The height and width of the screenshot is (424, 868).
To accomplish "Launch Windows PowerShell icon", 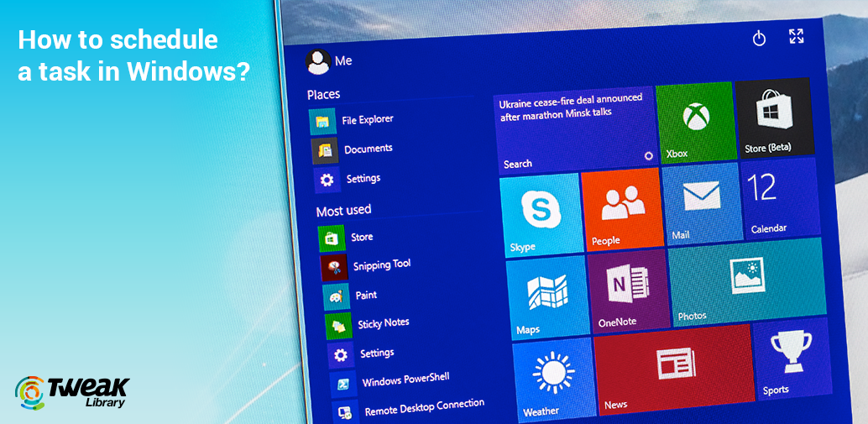I will pos(343,385).
